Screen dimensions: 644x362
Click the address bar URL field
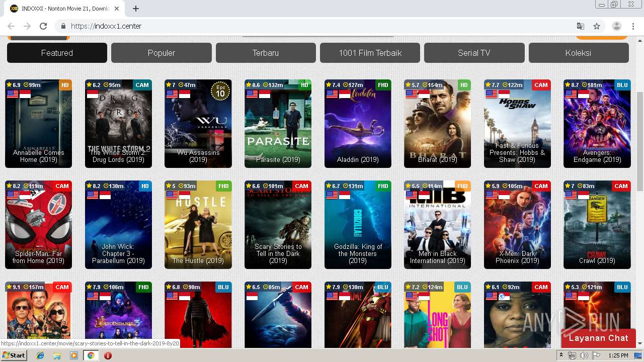[322, 26]
